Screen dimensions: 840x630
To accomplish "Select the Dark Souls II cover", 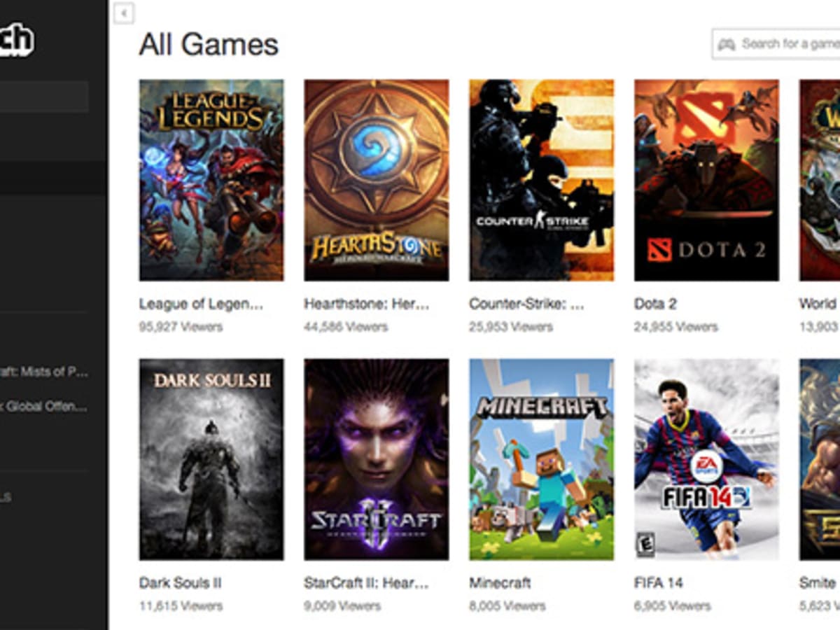I will point(211,459).
